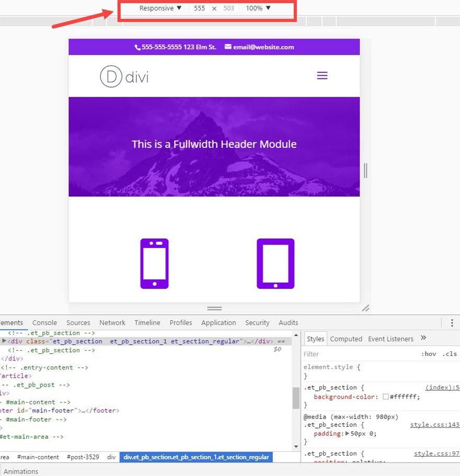Show more Styles pane tabs
Viewport: 460px width, 476px height.
(x=423, y=338)
